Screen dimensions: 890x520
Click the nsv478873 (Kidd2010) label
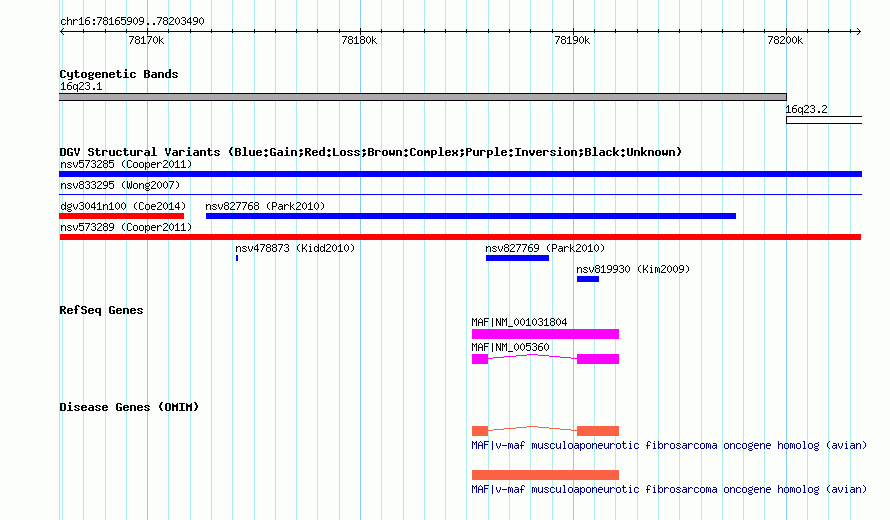[295, 248]
